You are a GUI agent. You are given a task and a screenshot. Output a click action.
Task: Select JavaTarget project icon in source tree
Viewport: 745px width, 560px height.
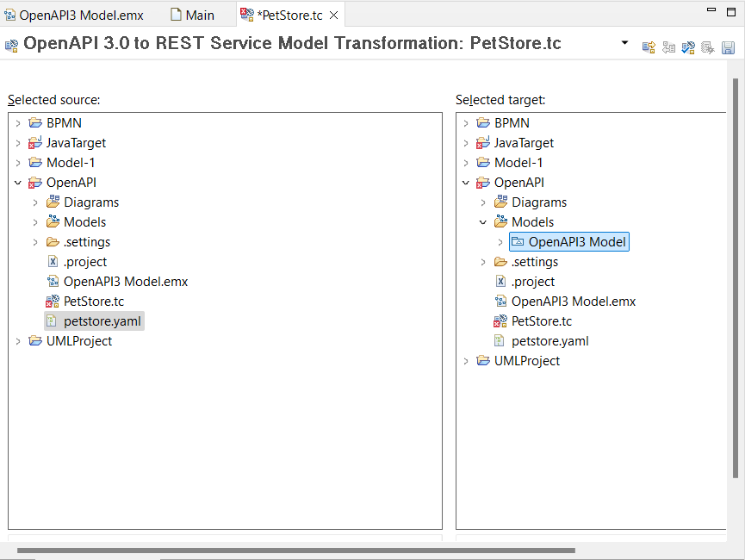35,143
